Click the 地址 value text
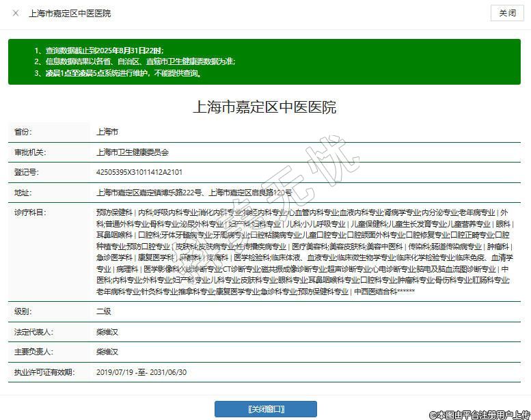 pos(194,193)
